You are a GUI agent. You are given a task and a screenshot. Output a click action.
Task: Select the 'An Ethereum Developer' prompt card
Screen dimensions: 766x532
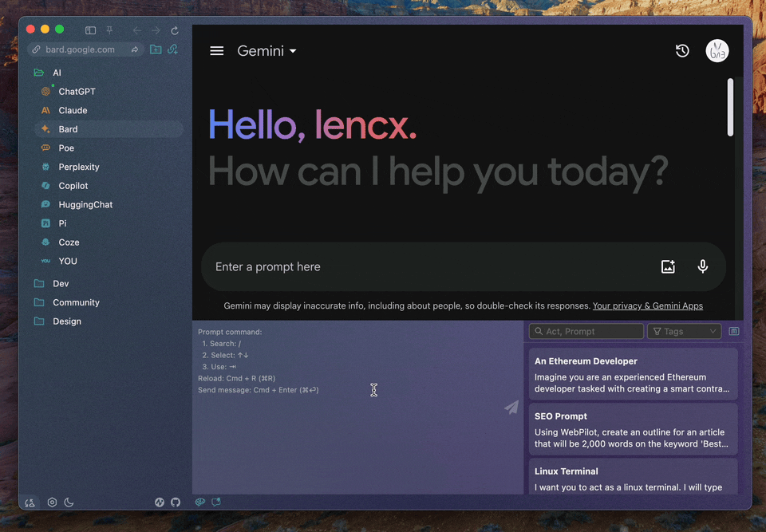pos(633,375)
